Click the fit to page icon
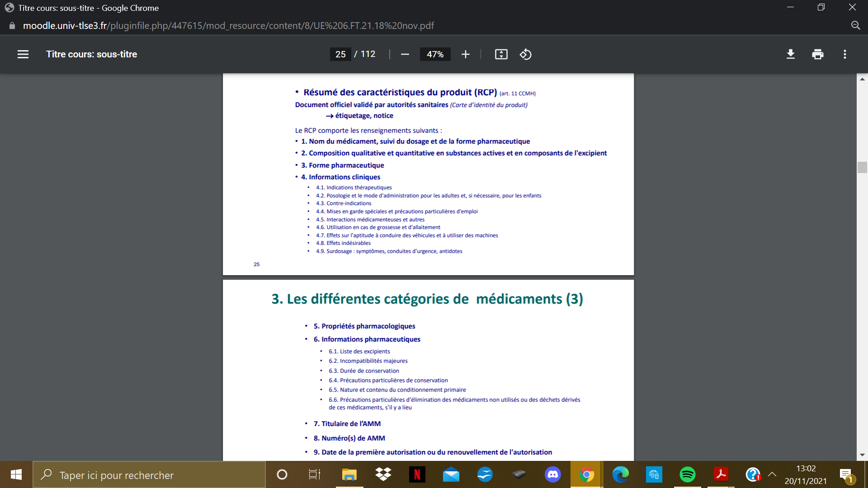Viewport: 868px width, 488px height. click(501, 54)
